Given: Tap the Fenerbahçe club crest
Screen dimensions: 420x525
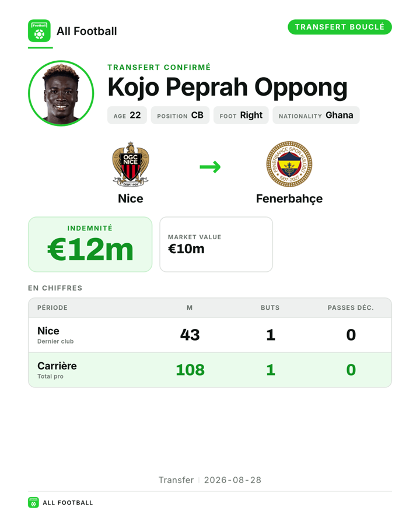Looking at the screenshot, I should click(x=289, y=164).
